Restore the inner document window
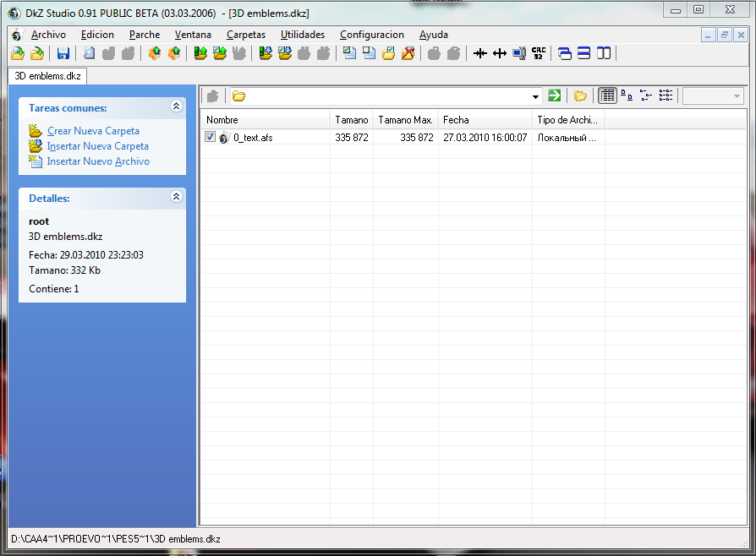This screenshot has width=756, height=556. pyautogui.click(x=724, y=35)
